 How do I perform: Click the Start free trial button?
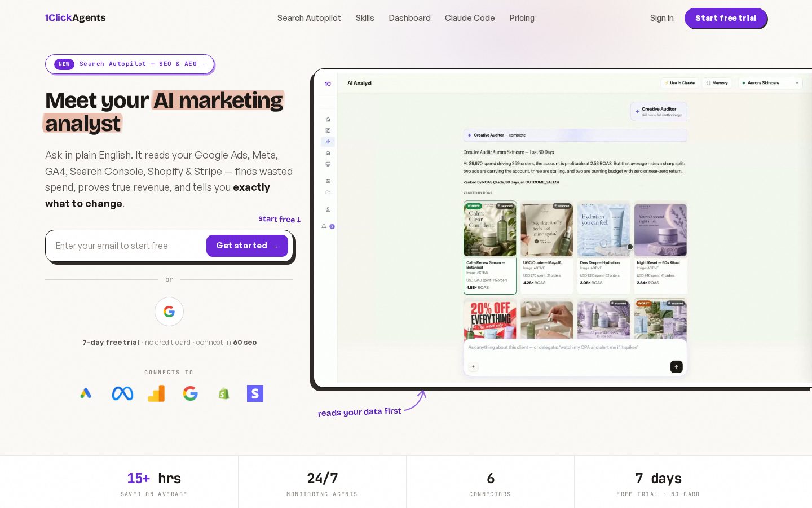(x=726, y=18)
